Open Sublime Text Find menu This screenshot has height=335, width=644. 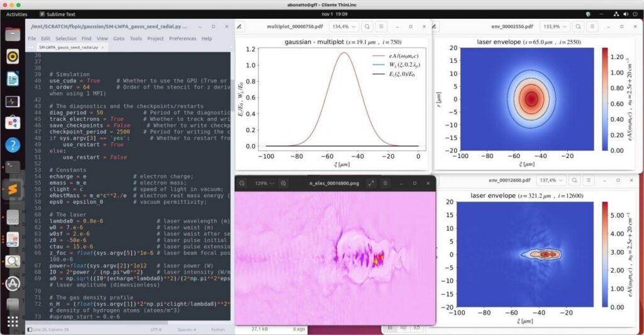pos(86,38)
